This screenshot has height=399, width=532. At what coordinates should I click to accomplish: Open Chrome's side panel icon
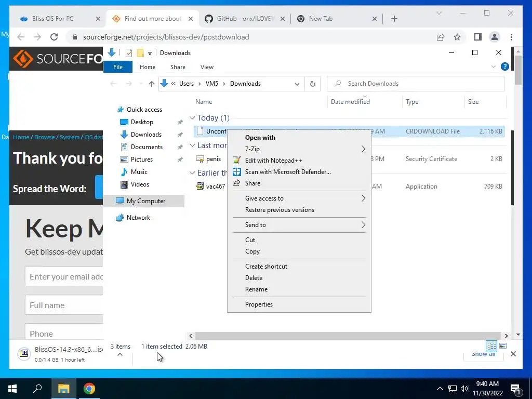pos(478,37)
